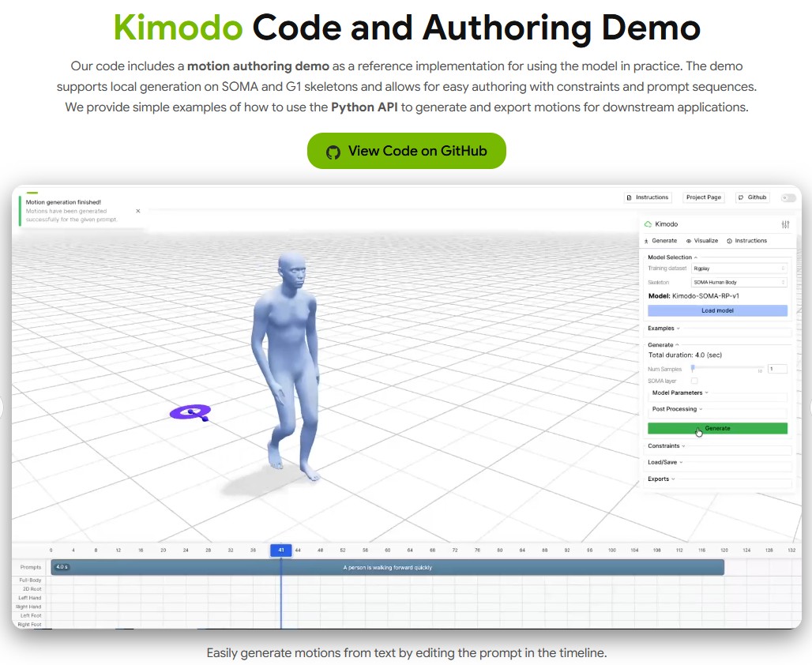Open the Skeleton dropdown
Screen dimensions: 812x665
point(739,282)
